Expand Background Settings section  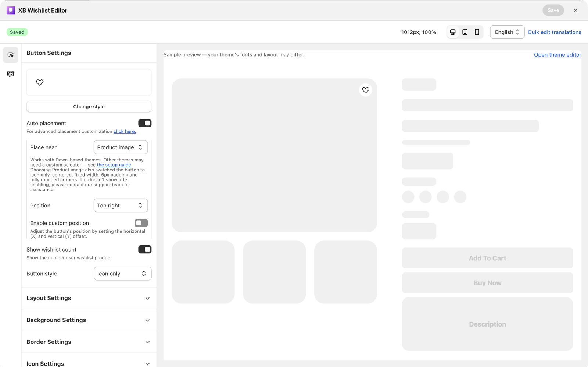click(89, 320)
